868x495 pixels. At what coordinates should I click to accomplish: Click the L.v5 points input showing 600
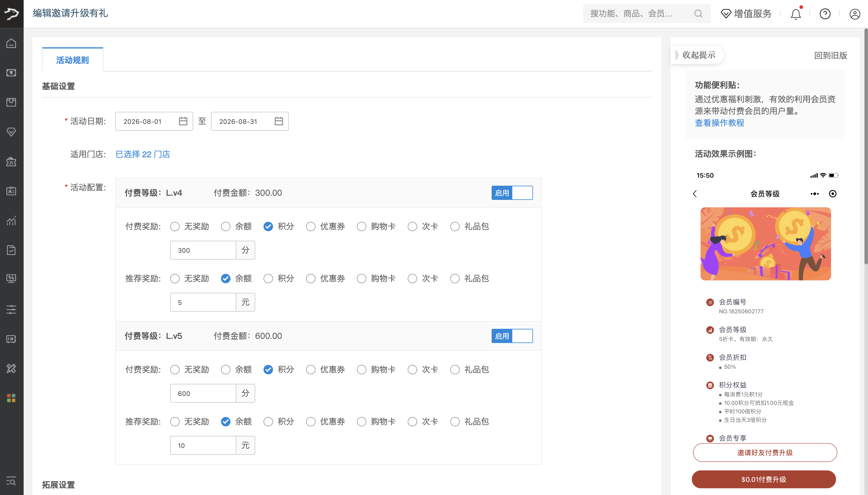pyautogui.click(x=203, y=393)
